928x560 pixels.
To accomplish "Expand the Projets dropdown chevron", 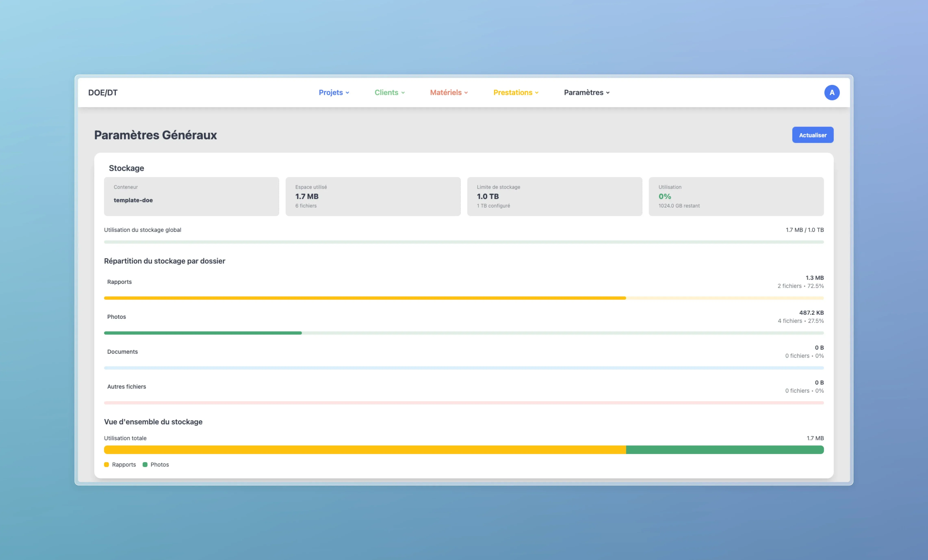I will 347,93.
